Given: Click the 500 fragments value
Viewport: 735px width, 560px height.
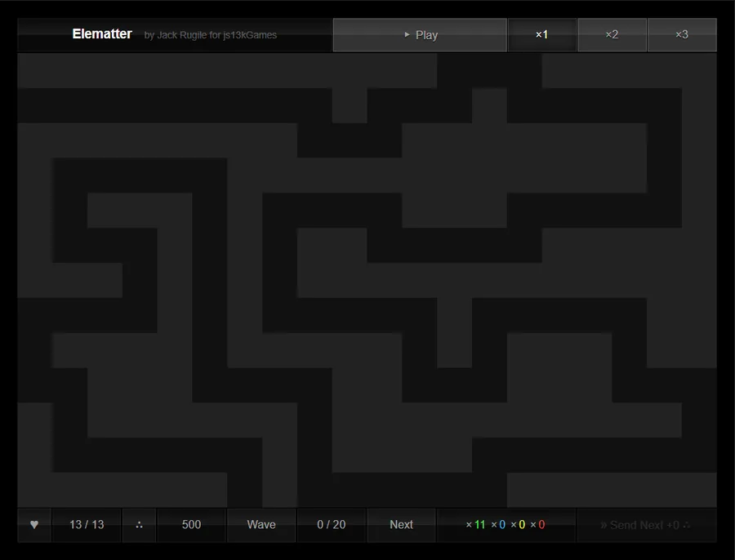Looking at the screenshot, I should [x=191, y=525].
